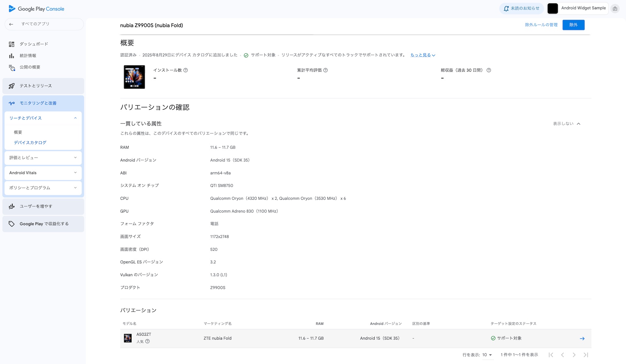The image size is (626, 364).
Task: Click back arrow beside すべてのアプリ
Action: click(11, 24)
